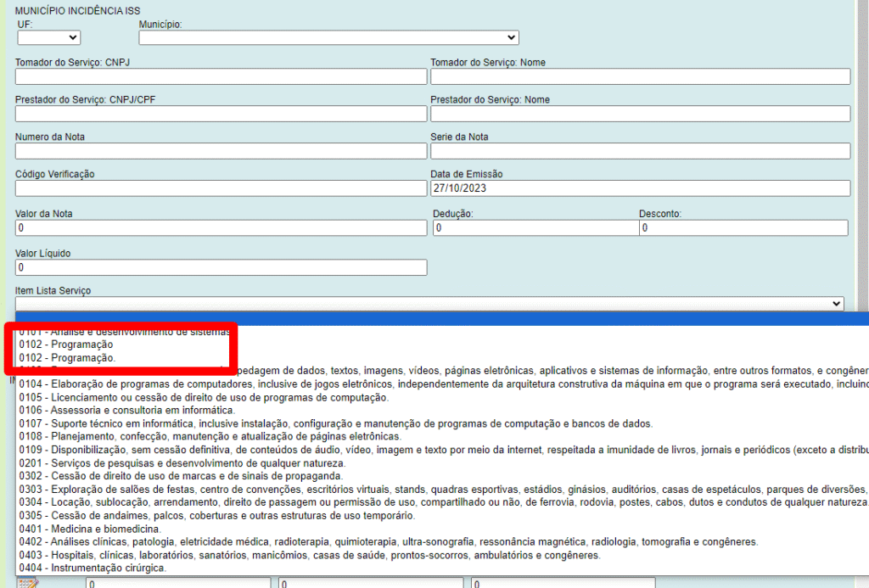The image size is (869, 588).
Task: Click the Numero da Nota input
Action: pos(221,152)
